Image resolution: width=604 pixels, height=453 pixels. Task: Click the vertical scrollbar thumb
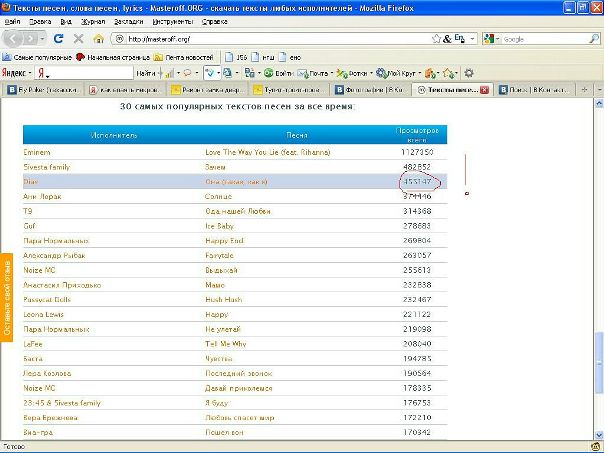pos(599,363)
